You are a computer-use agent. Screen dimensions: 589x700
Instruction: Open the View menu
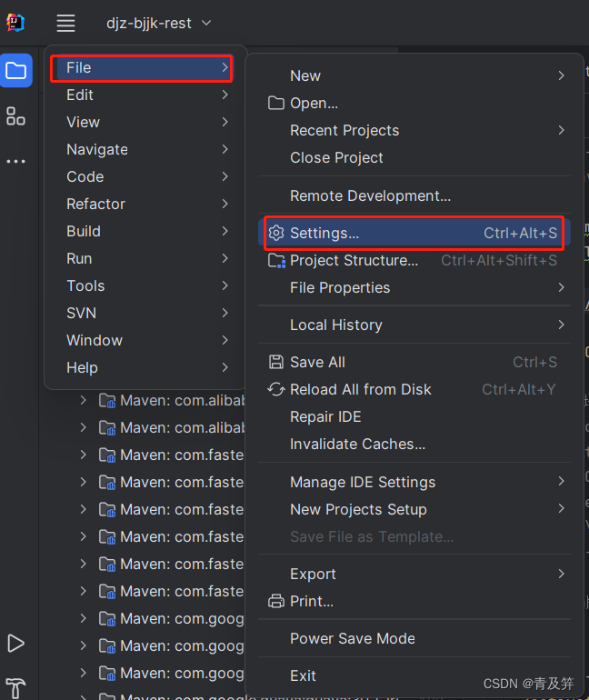[x=147, y=122]
